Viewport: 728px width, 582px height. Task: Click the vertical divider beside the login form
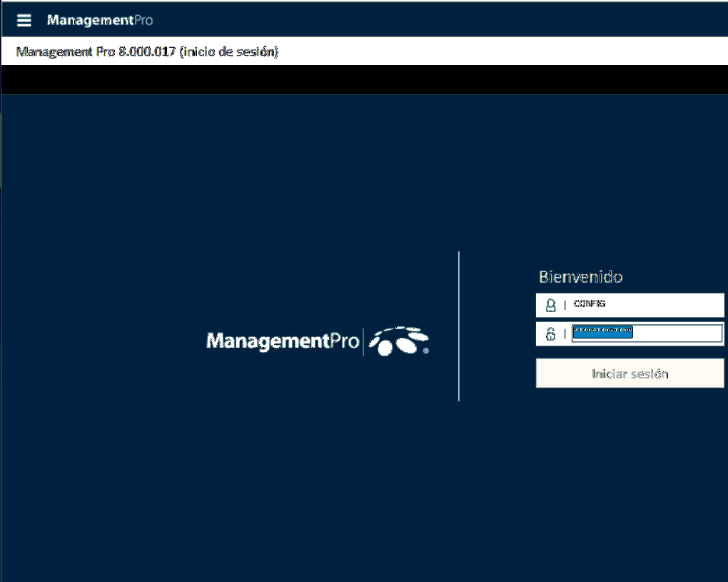point(459,326)
